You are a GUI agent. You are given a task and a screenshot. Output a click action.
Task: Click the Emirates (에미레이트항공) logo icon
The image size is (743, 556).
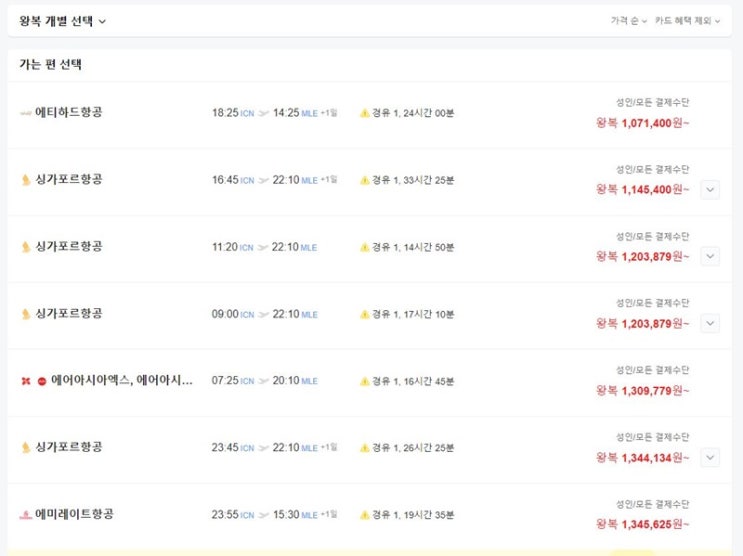[x=26, y=515]
